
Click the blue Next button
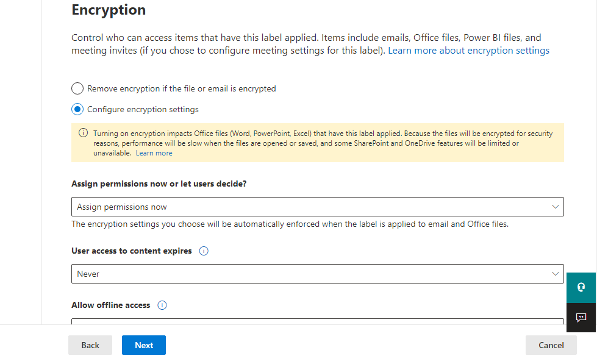coord(144,345)
